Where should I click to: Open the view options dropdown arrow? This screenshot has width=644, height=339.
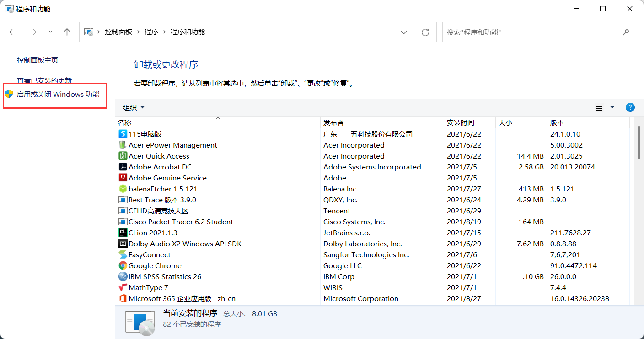(612, 107)
